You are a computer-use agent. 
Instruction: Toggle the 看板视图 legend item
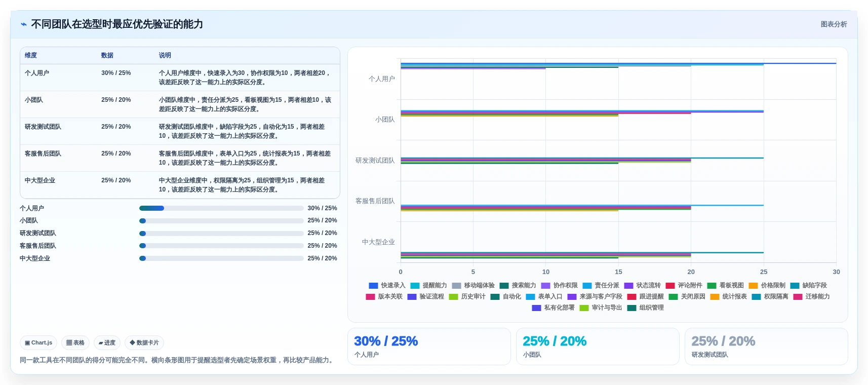click(x=725, y=285)
